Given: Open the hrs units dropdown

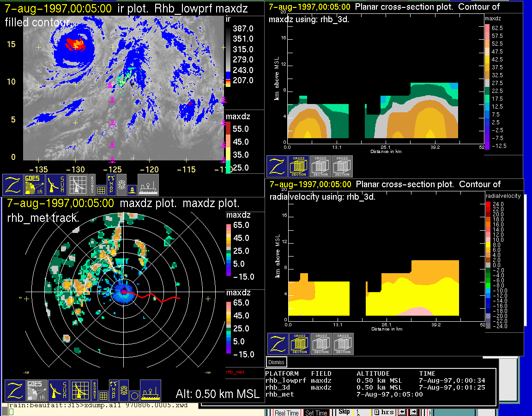Looking at the screenshot, I should (384, 412).
